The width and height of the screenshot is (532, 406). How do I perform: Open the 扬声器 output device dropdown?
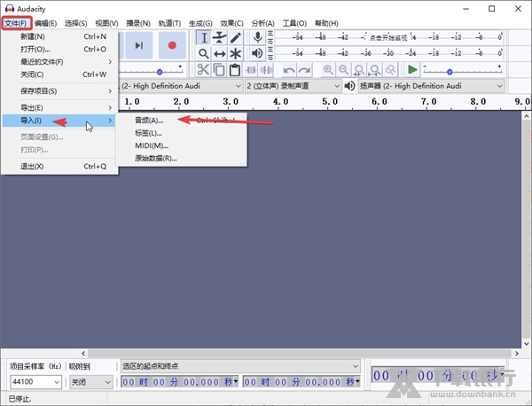(431, 86)
